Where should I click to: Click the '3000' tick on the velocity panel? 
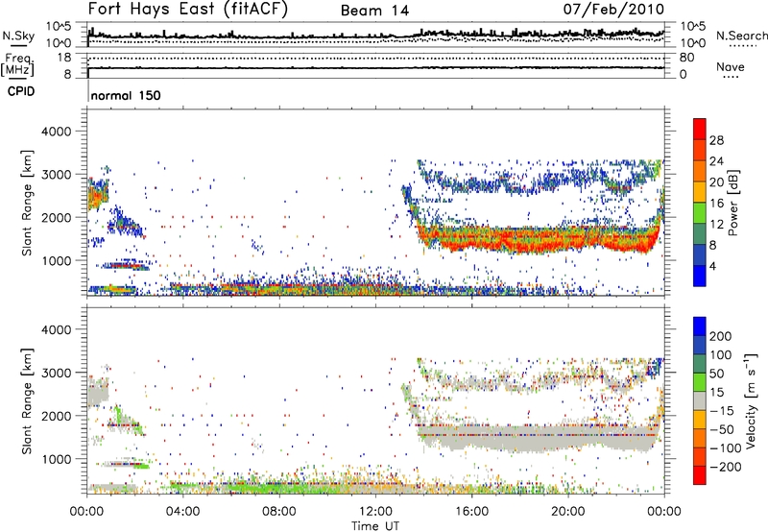click(56, 373)
